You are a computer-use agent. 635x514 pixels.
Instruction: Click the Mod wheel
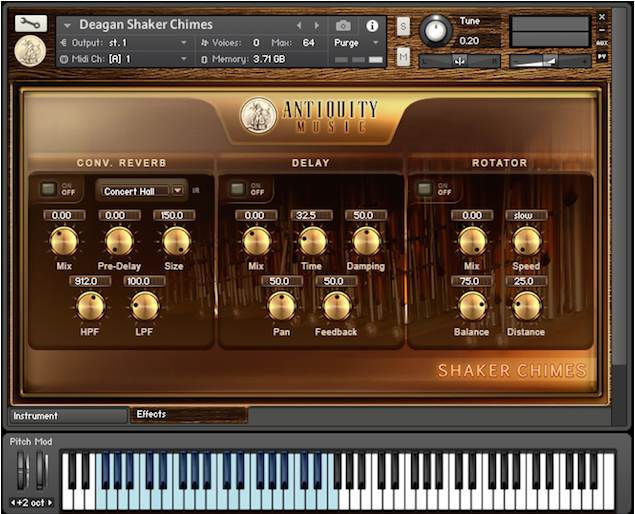(x=42, y=471)
